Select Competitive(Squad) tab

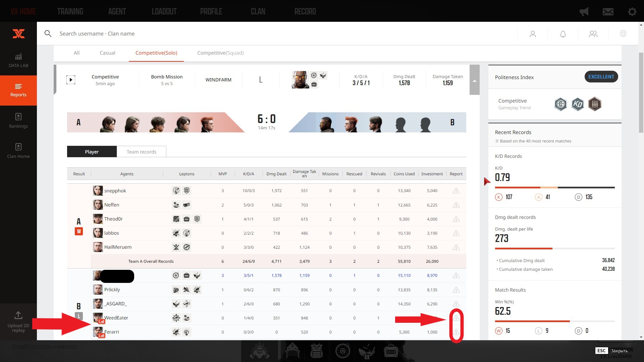(x=220, y=53)
